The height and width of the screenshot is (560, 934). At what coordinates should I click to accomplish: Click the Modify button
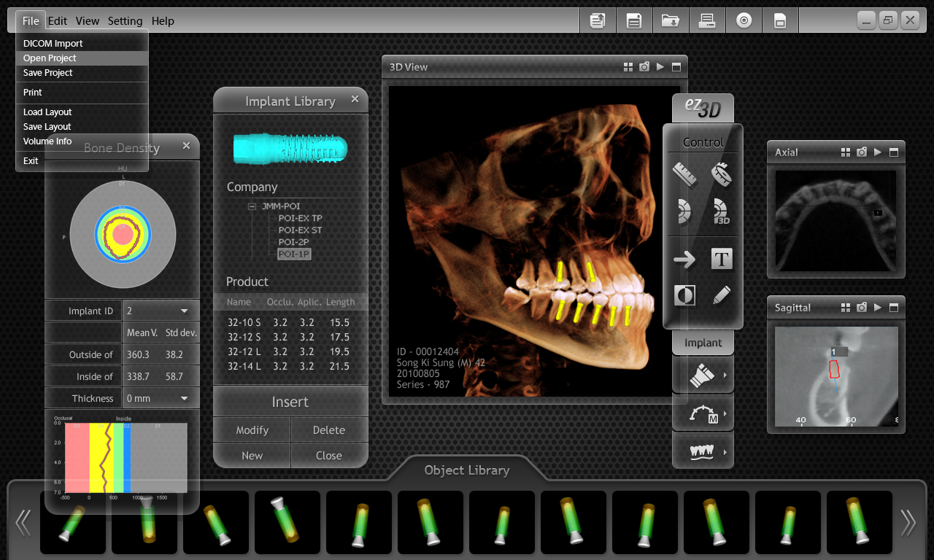point(252,430)
